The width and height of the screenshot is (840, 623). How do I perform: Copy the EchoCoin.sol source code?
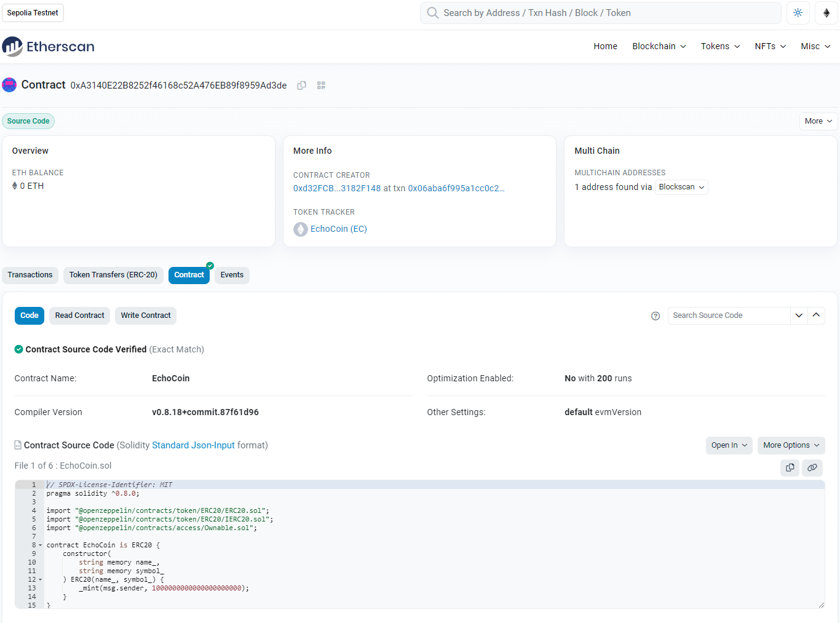point(790,468)
